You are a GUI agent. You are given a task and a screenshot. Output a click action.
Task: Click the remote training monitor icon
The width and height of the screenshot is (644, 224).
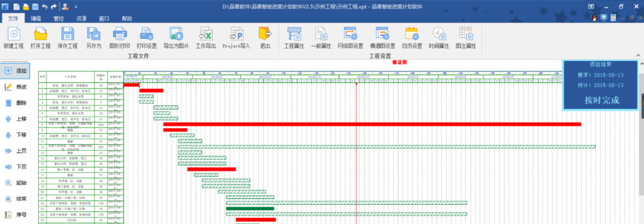[603, 18]
